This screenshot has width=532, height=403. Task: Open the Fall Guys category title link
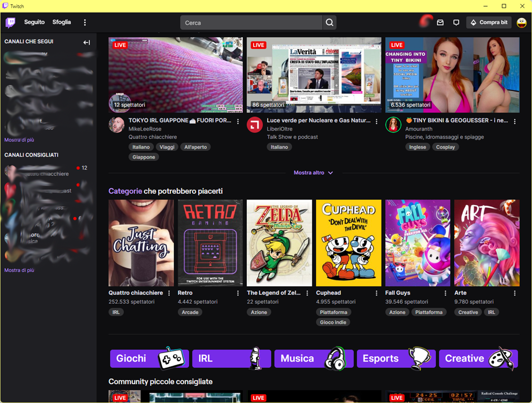tap(398, 293)
